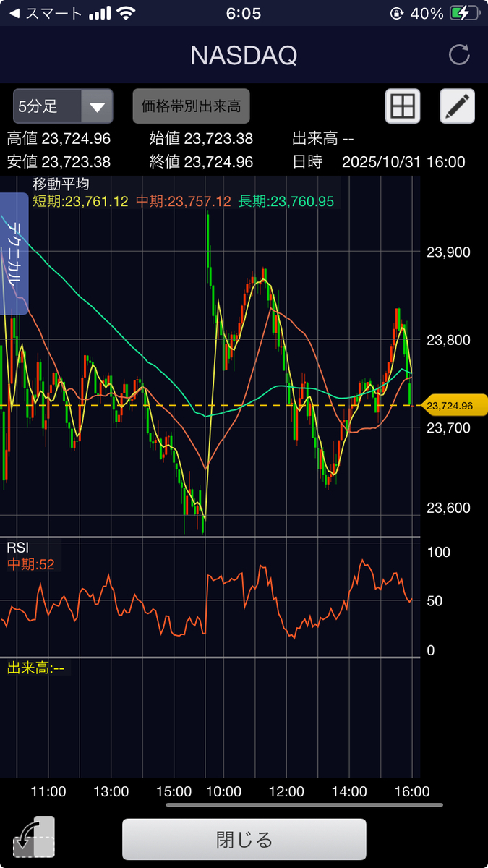Click the 高値 23,724.96 readout
The width and height of the screenshot is (488, 868).
tap(59, 139)
